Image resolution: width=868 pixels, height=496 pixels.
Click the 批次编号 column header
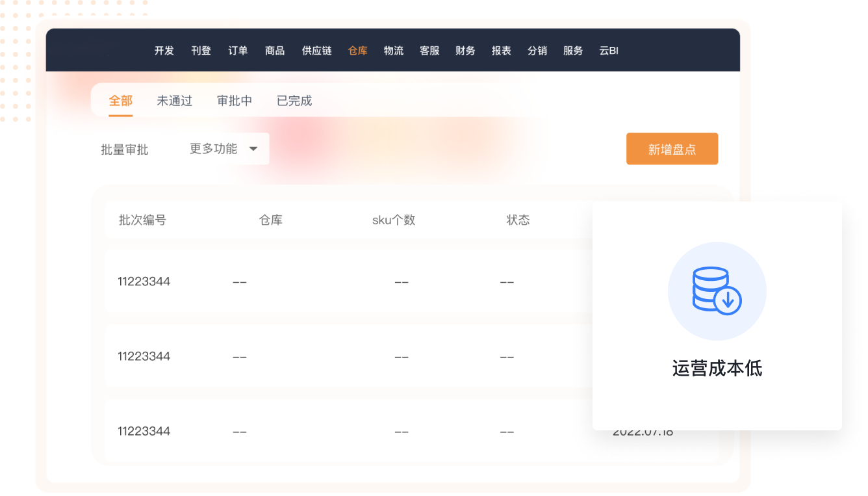point(142,220)
